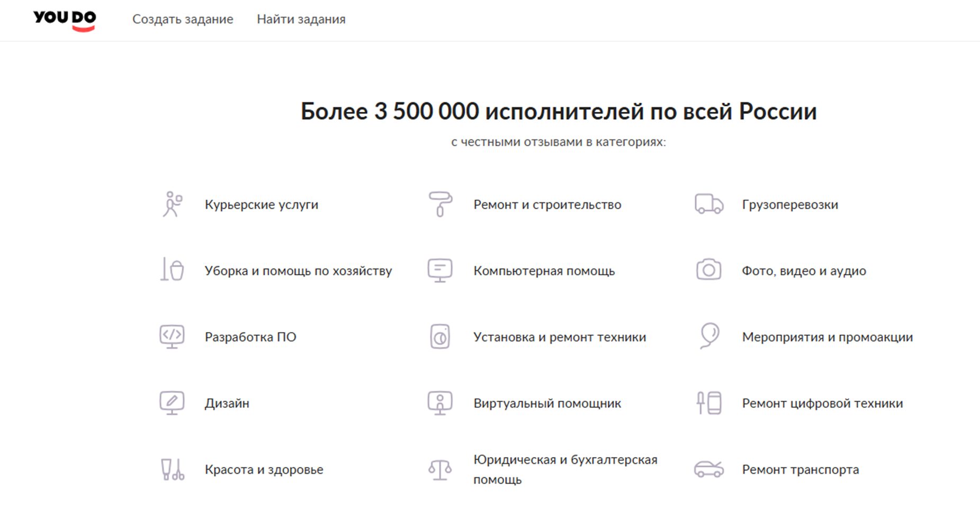
Task: Open the Найти задания menu item
Action: [x=301, y=19]
